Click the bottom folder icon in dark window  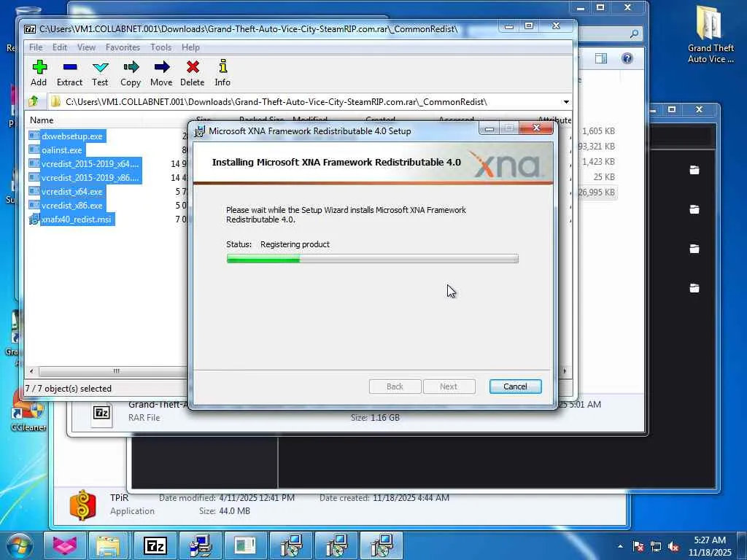694,288
